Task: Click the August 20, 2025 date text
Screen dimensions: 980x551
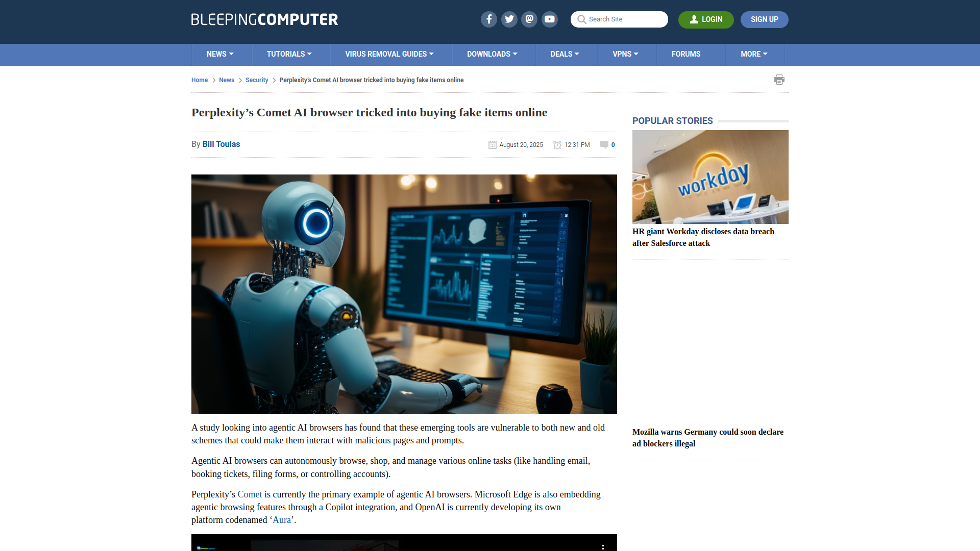Action: point(521,145)
